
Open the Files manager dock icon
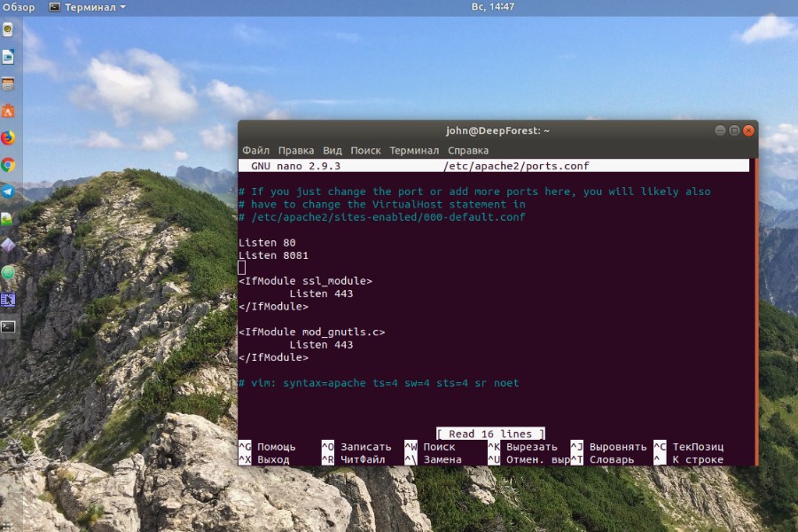point(8,84)
